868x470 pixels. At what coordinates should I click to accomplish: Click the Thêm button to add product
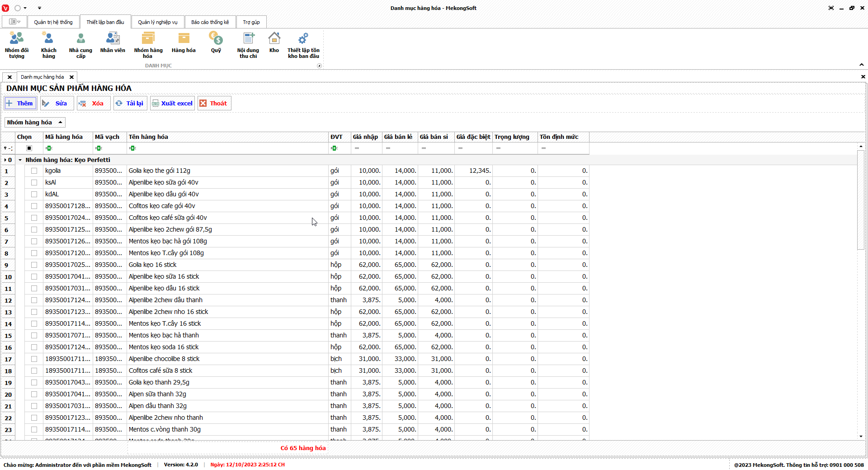coord(20,104)
